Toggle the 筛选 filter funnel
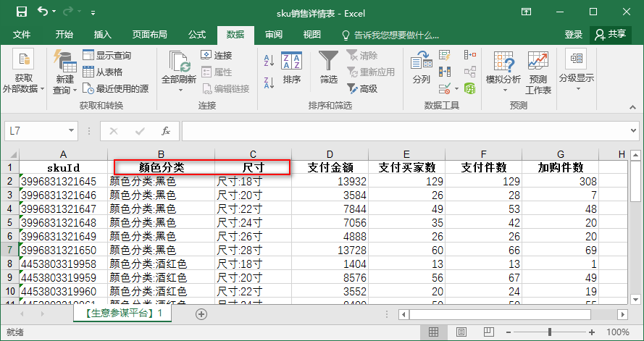The height and width of the screenshot is (341, 644). click(x=329, y=68)
